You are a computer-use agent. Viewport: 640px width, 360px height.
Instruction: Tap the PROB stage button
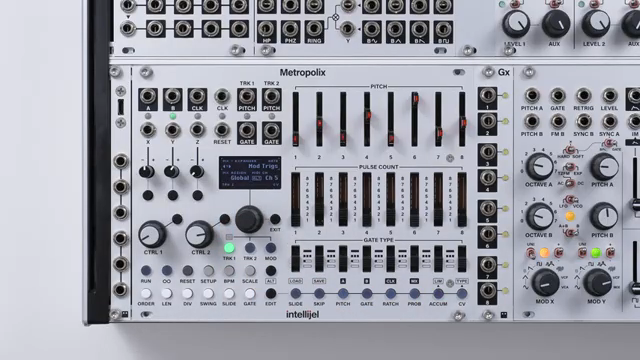click(x=414, y=293)
